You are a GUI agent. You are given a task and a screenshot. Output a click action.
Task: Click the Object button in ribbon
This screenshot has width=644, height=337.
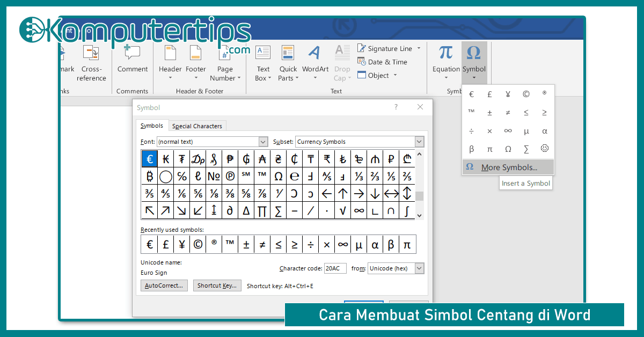[x=373, y=75]
